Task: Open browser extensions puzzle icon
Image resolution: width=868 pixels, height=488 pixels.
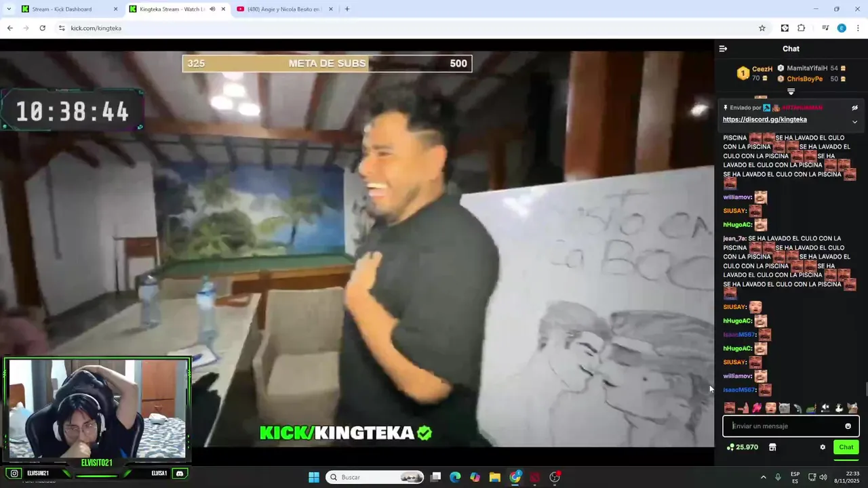Action: [x=801, y=28]
